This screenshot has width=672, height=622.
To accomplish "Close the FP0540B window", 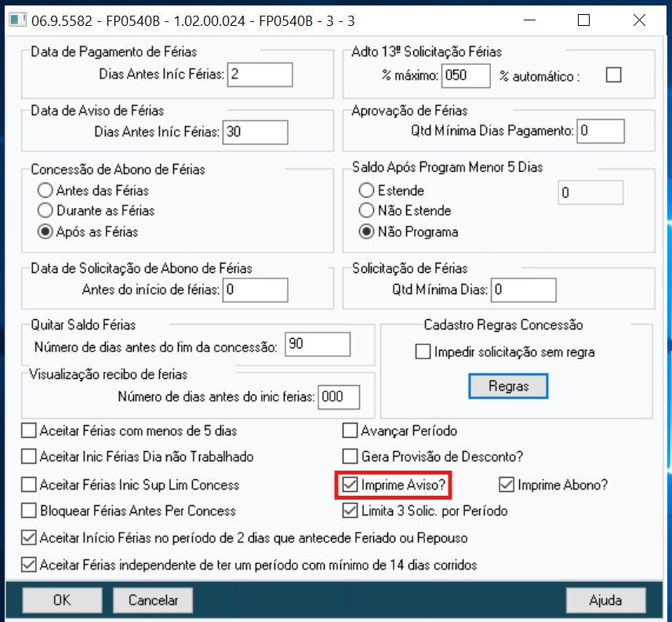I will (x=639, y=20).
